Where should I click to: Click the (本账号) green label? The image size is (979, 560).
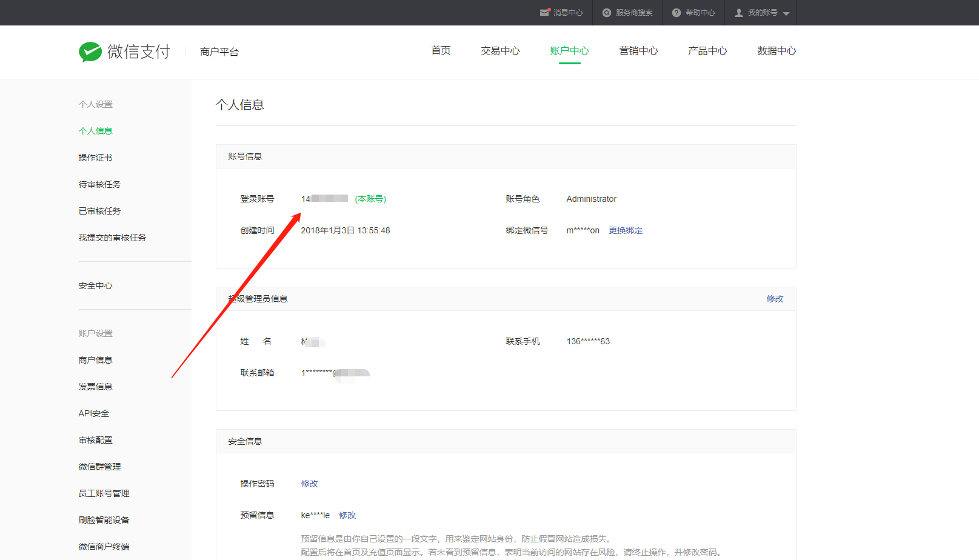[370, 199]
